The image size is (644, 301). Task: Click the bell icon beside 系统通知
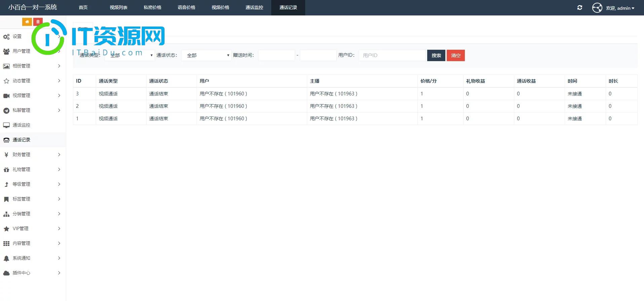(x=6, y=258)
